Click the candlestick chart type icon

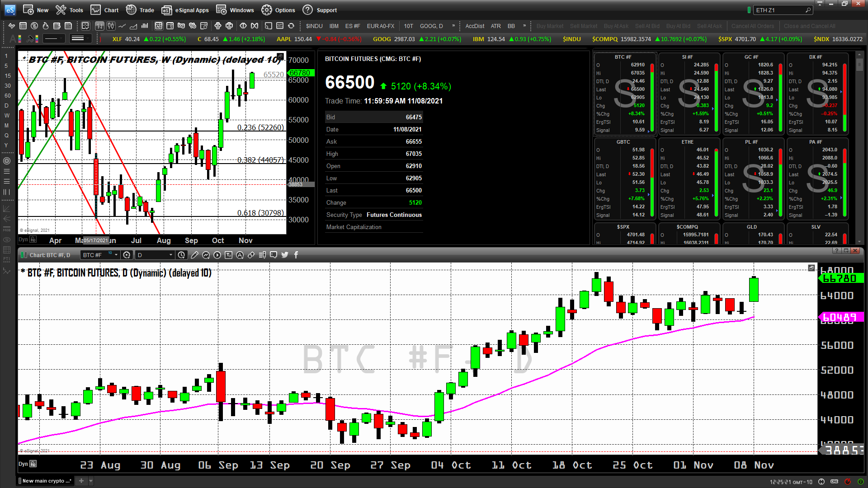coord(111,26)
